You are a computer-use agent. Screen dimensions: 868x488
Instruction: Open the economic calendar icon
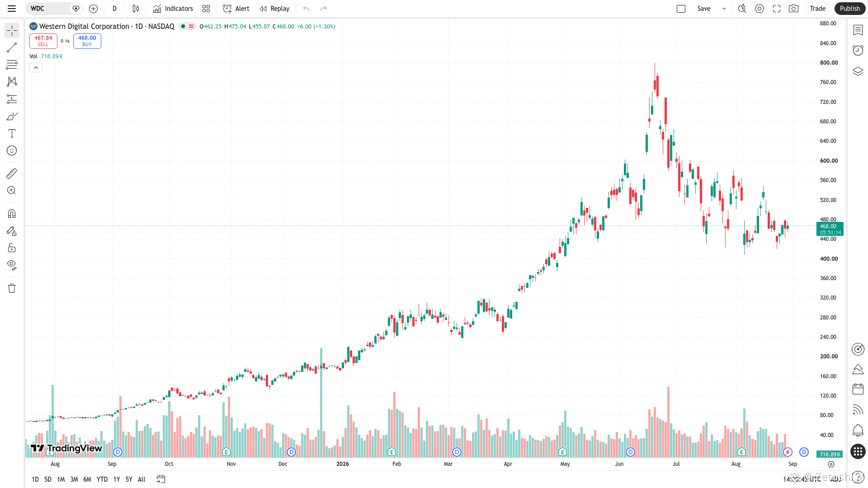(x=858, y=389)
